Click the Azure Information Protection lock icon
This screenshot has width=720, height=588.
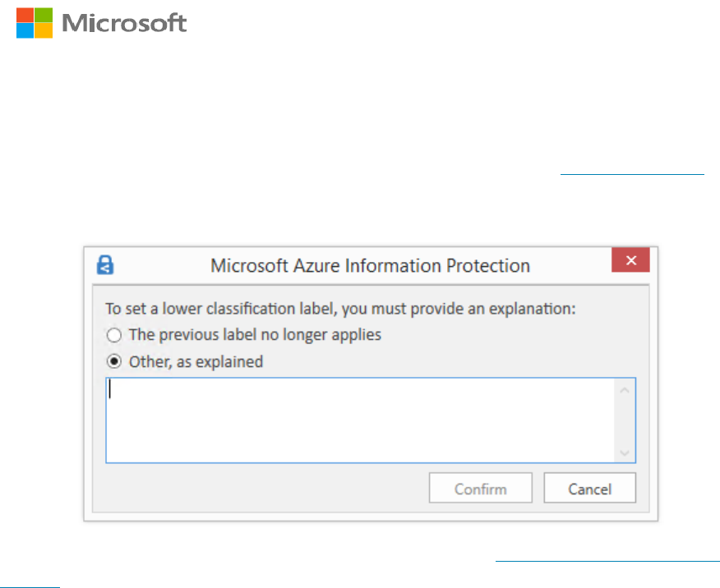tap(105, 264)
